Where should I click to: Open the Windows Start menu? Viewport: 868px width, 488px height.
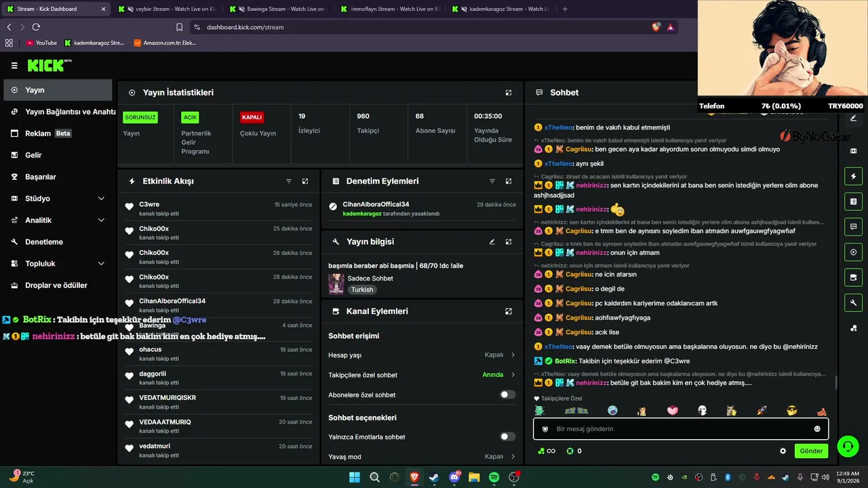tap(355, 477)
